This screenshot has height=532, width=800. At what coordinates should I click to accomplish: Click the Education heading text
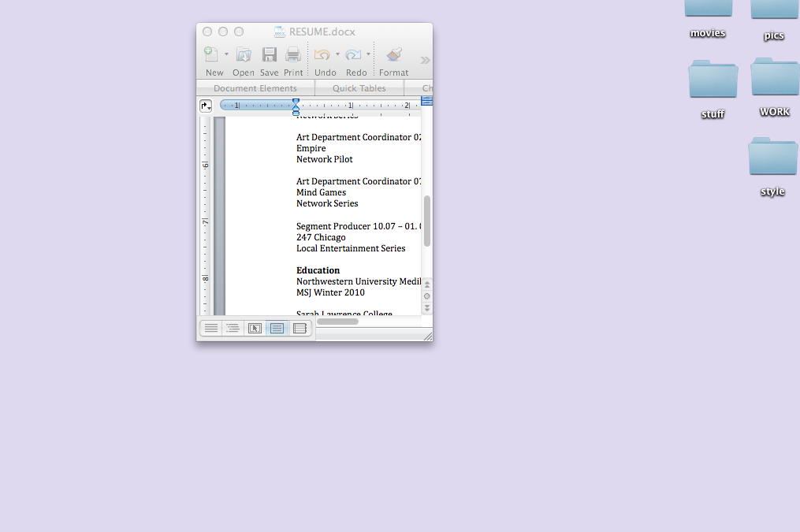pos(318,270)
